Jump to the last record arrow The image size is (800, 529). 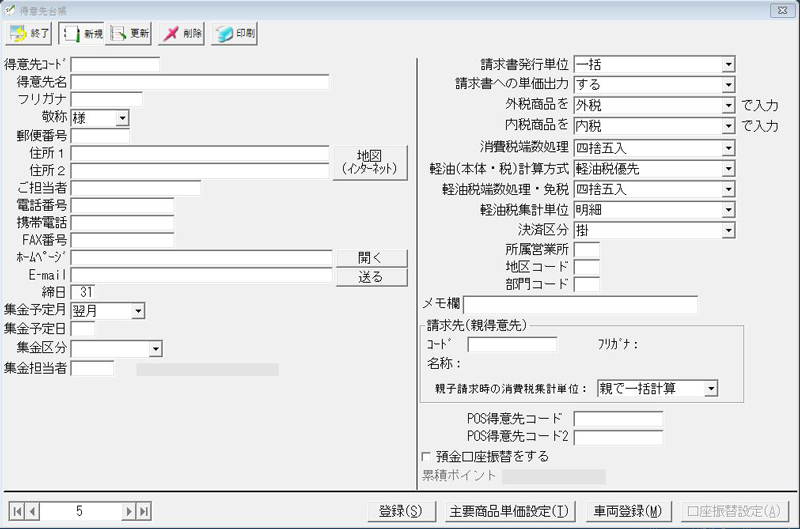point(144,511)
